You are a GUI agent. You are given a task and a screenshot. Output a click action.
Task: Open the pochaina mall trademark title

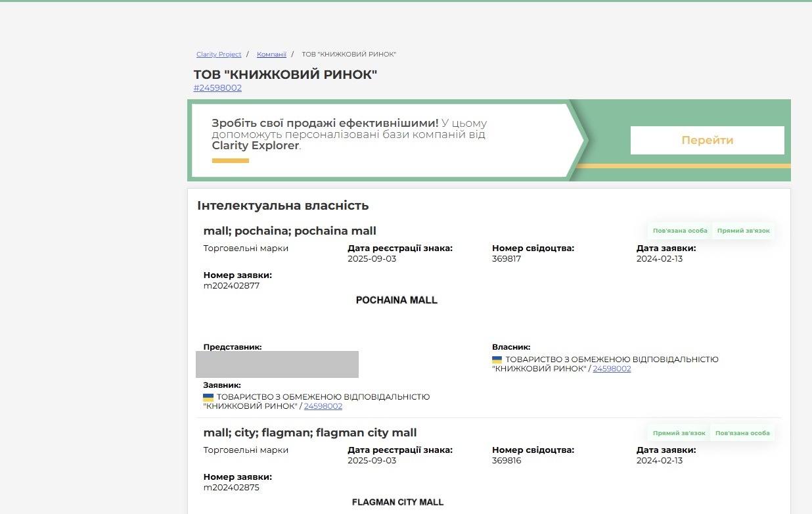tap(290, 231)
